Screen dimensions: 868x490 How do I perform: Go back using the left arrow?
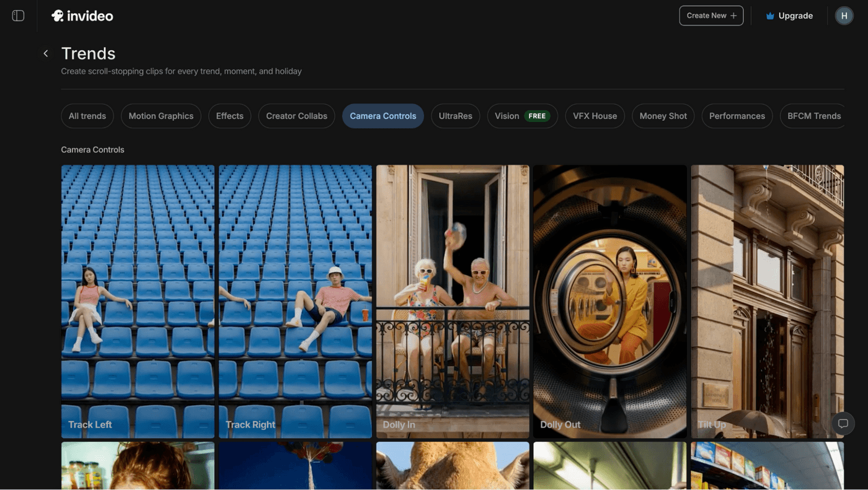(x=45, y=53)
